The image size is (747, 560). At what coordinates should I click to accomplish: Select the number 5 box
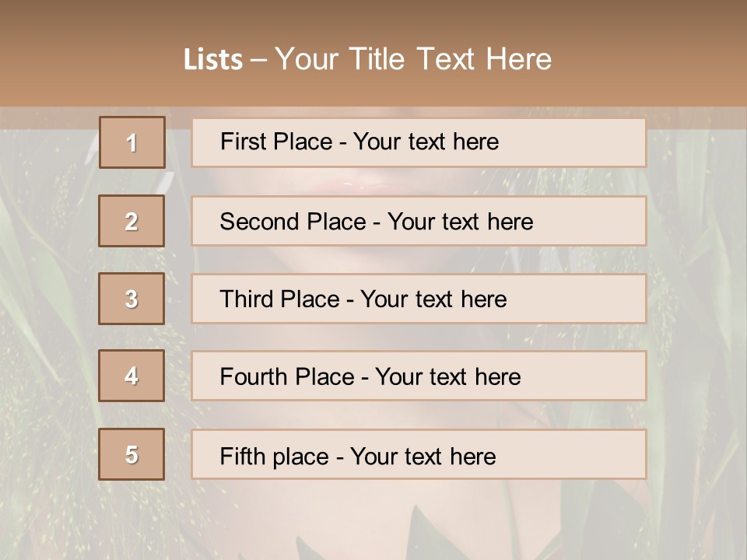pyautogui.click(x=132, y=454)
